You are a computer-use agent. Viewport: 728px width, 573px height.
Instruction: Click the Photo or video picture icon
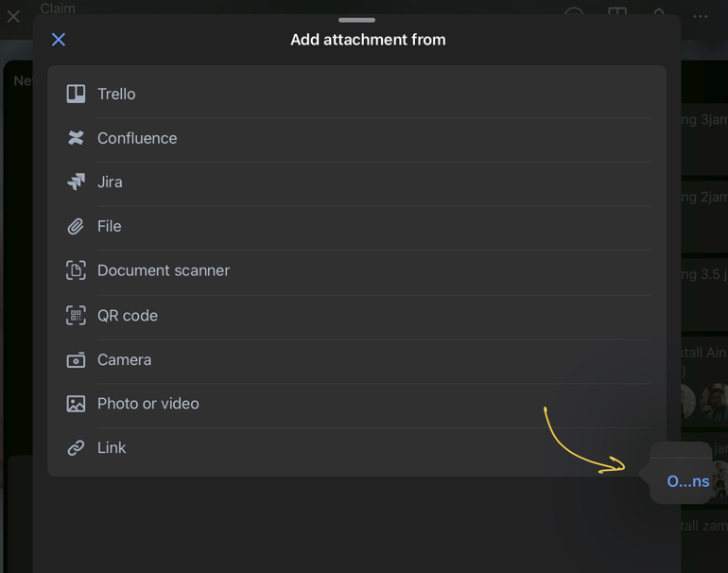tap(76, 404)
